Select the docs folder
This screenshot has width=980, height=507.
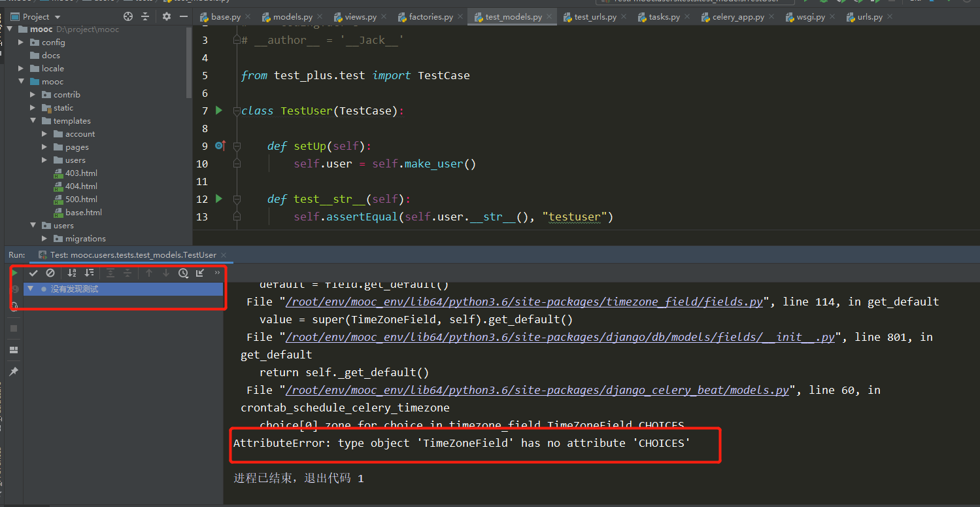(x=46, y=56)
